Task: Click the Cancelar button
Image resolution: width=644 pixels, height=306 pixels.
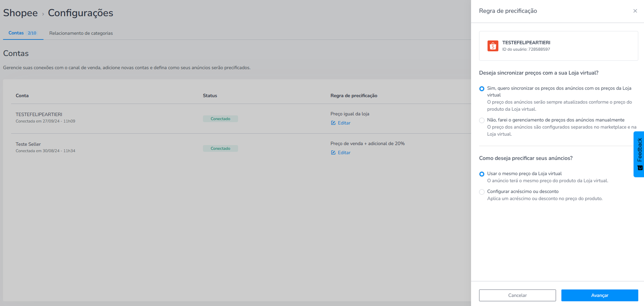Action: [517, 295]
